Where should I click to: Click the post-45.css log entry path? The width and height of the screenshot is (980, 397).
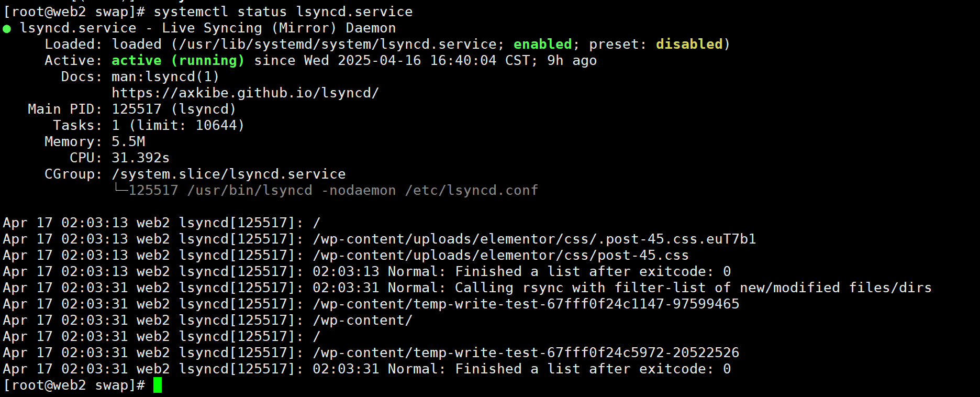[500, 256]
